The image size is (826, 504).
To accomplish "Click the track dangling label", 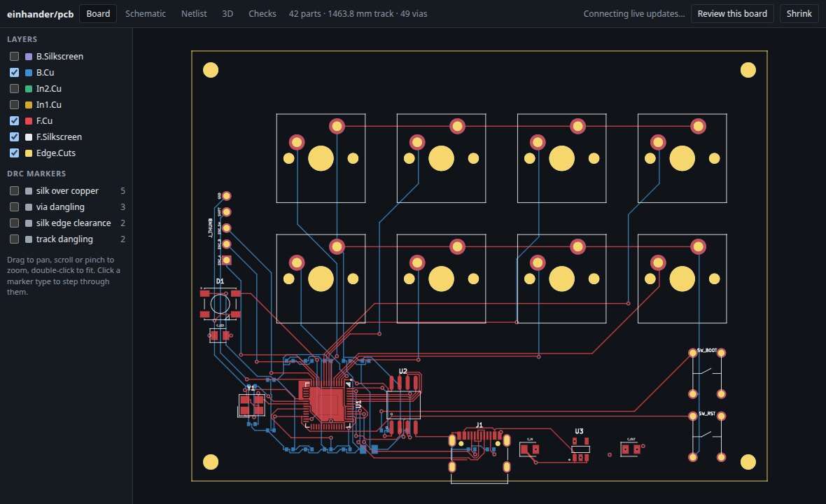I will (64, 239).
